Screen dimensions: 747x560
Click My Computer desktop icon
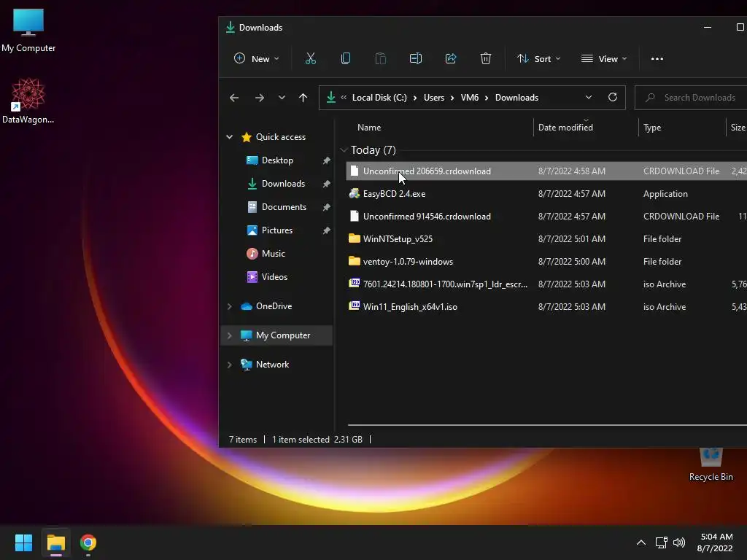click(x=28, y=30)
